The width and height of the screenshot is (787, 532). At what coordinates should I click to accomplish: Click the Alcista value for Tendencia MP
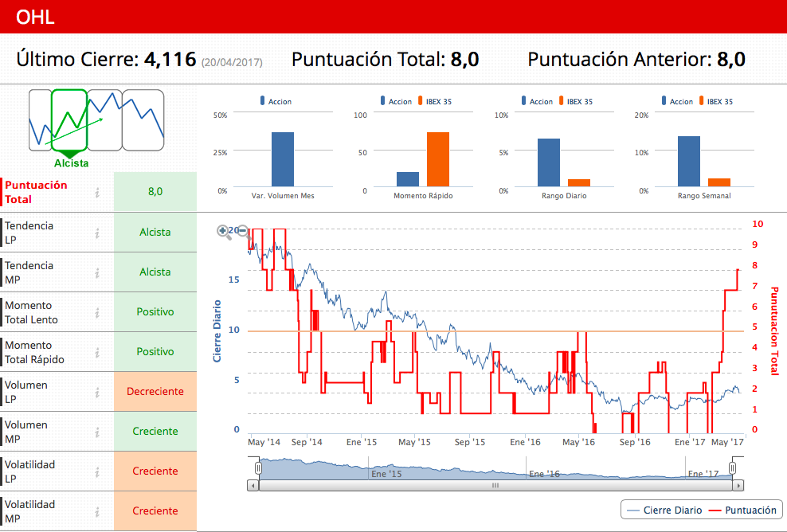coord(155,272)
